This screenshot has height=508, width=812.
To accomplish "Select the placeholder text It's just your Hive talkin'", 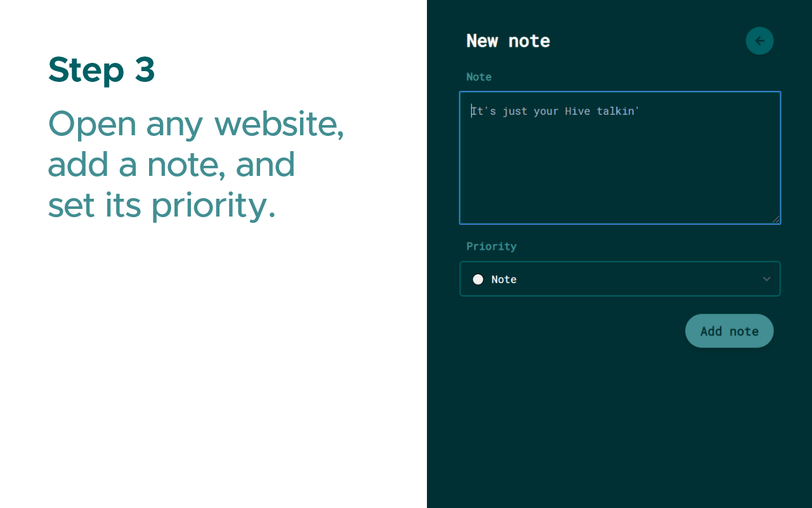I will click(554, 110).
